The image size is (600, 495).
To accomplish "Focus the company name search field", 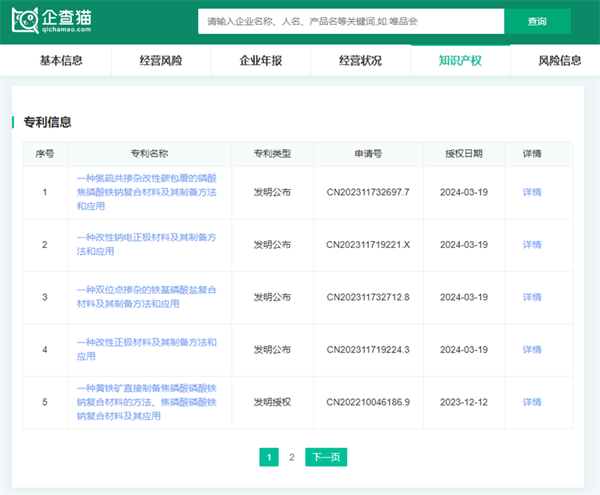I will pos(351,21).
